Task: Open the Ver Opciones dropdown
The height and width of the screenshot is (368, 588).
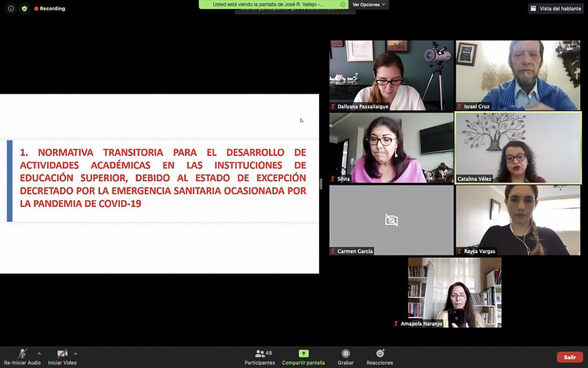Action: 369,4
